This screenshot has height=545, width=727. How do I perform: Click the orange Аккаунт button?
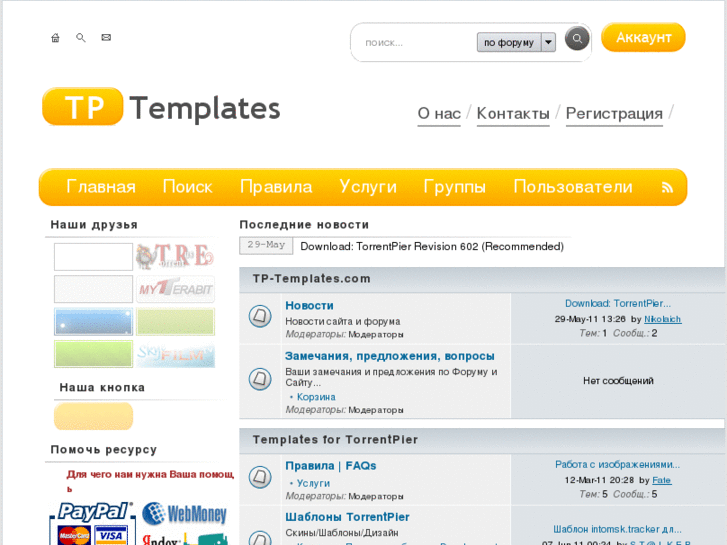coord(643,37)
